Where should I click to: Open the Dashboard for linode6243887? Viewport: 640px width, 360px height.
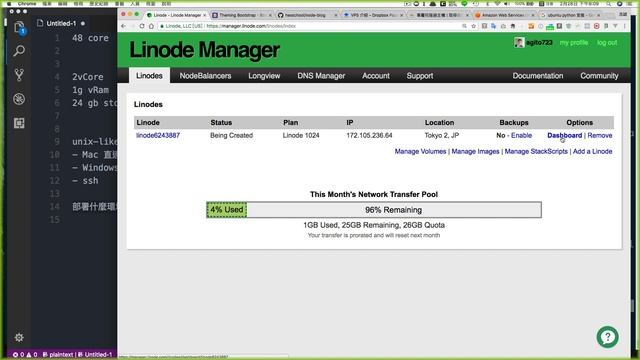(564, 135)
